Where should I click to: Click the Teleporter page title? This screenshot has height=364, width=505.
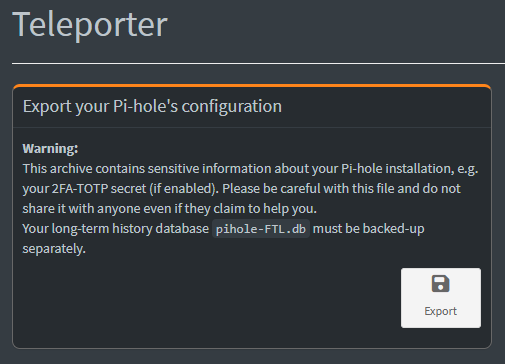[90, 24]
